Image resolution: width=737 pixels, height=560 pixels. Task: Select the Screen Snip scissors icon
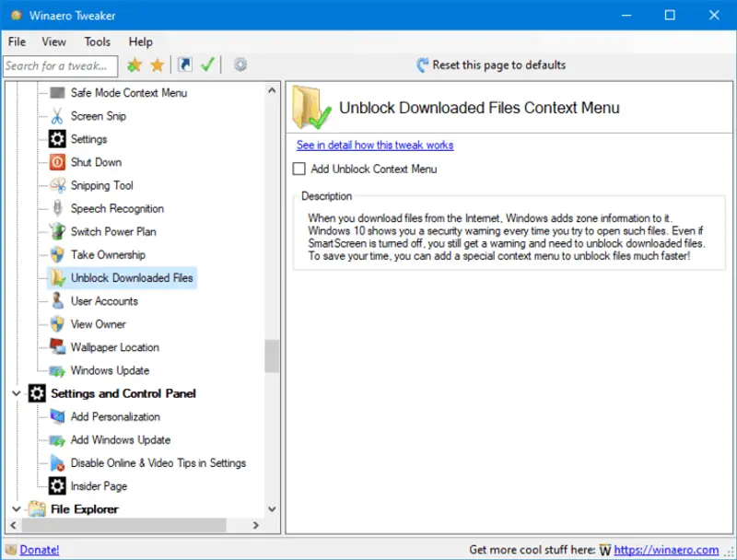56,115
